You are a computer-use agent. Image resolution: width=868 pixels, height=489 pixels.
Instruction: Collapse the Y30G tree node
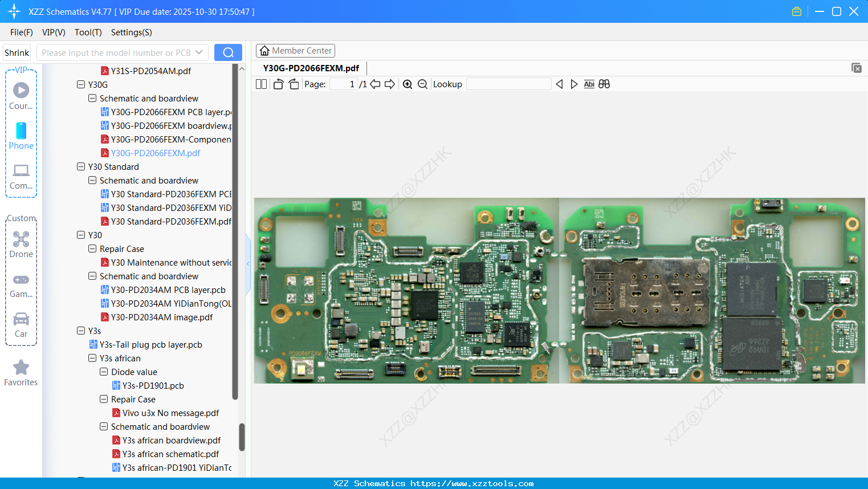80,84
